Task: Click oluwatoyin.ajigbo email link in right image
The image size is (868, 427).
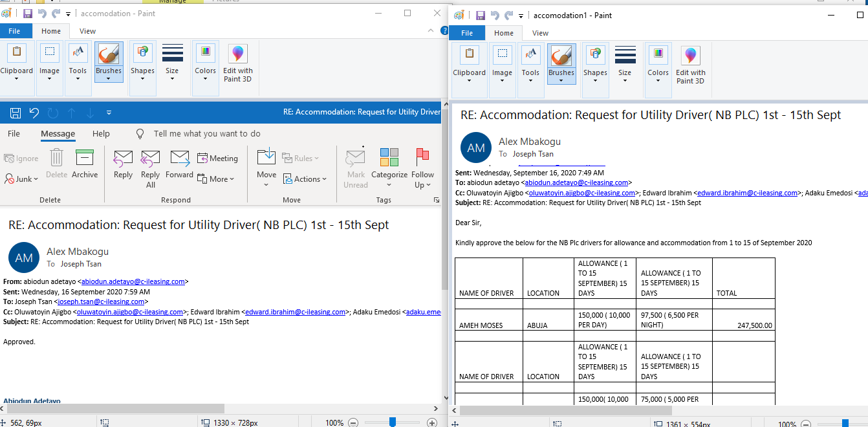Action: [581, 193]
